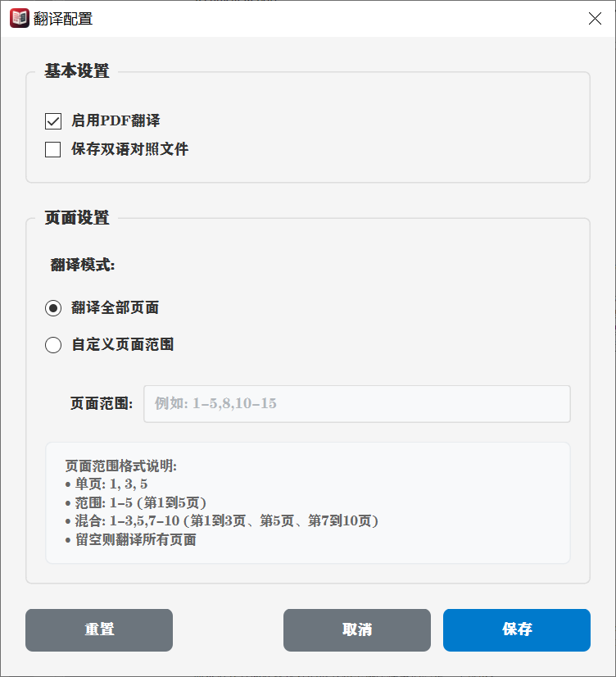
Task: Reset settings via the 重置 button
Action: pos(98,630)
